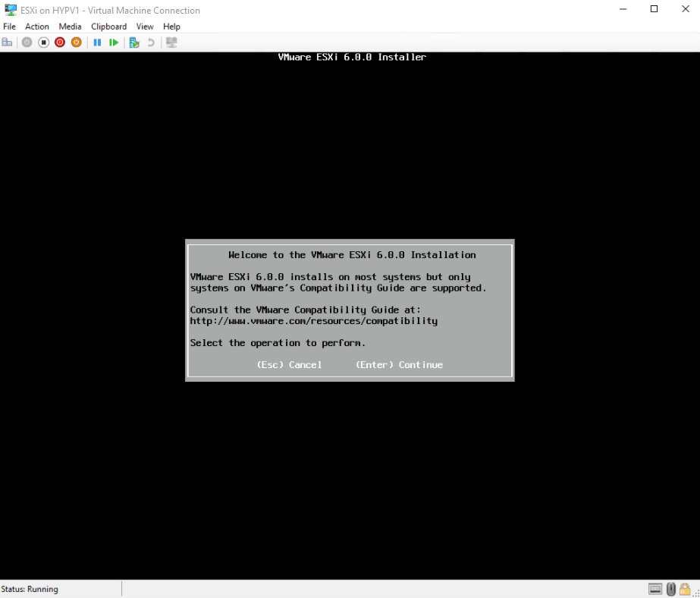Screen dimensions: 700x598
Task: Pause the virtual machine
Action: [97, 42]
